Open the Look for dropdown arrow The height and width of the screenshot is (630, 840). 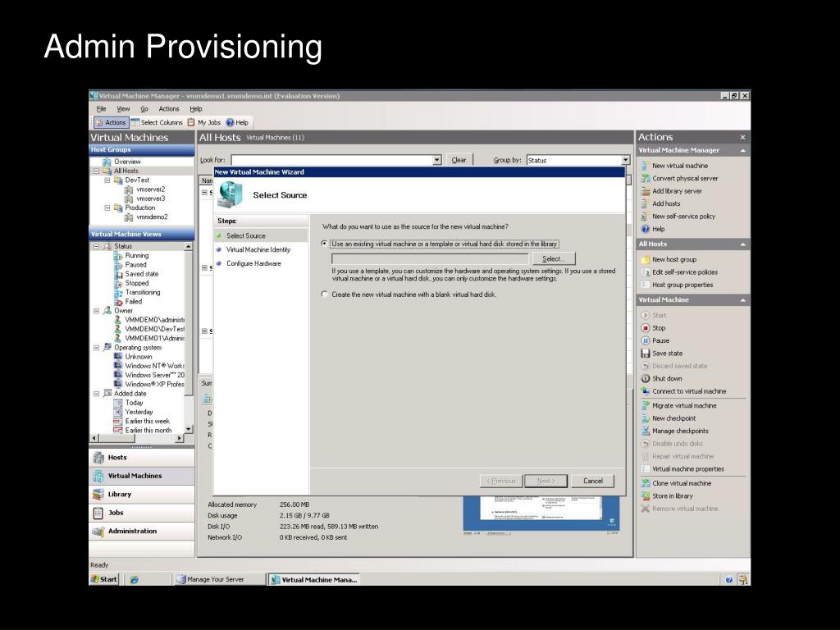click(437, 160)
